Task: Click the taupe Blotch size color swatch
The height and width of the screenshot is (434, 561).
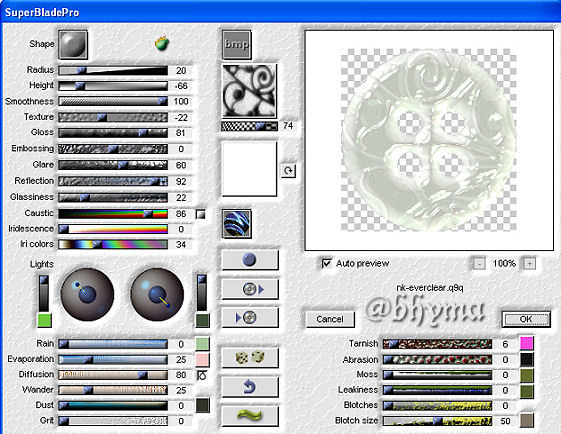Action: pyautogui.click(x=527, y=420)
